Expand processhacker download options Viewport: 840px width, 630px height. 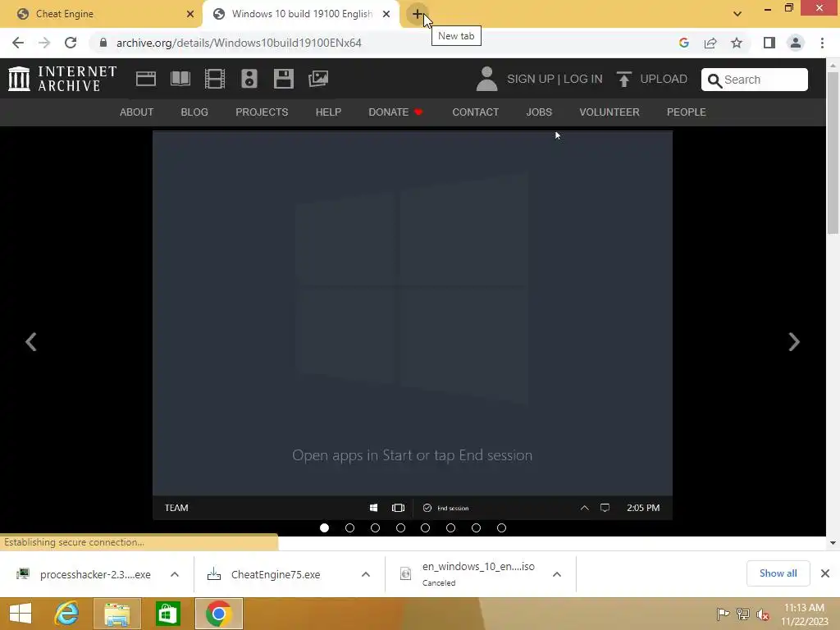(175, 574)
